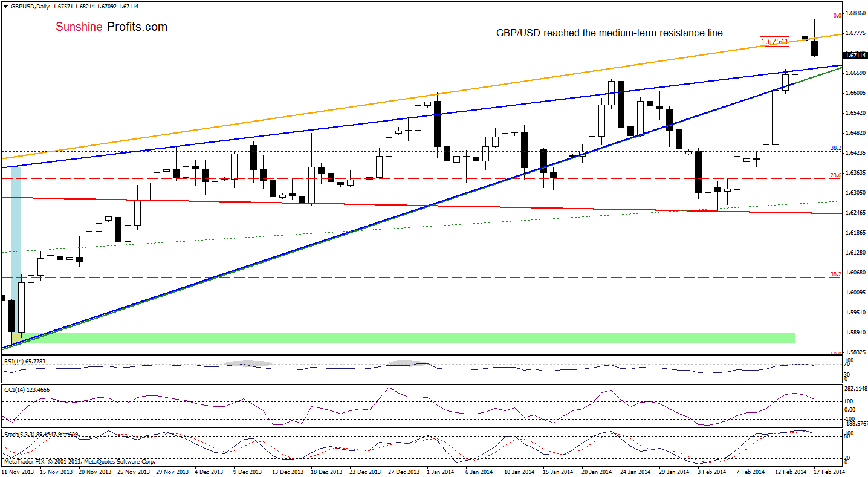Click the 1.66005 price axis value
The image size is (868, 477).
pyautogui.click(x=857, y=92)
